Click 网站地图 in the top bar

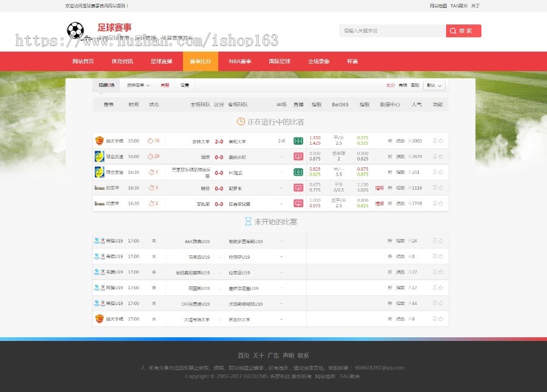tap(438, 6)
